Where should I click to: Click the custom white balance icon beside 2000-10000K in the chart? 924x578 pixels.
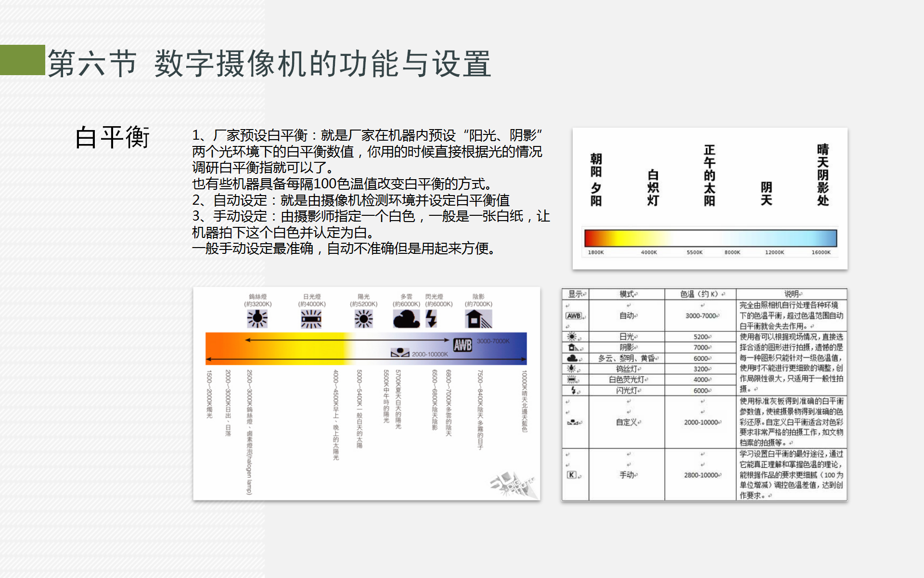(x=400, y=353)
